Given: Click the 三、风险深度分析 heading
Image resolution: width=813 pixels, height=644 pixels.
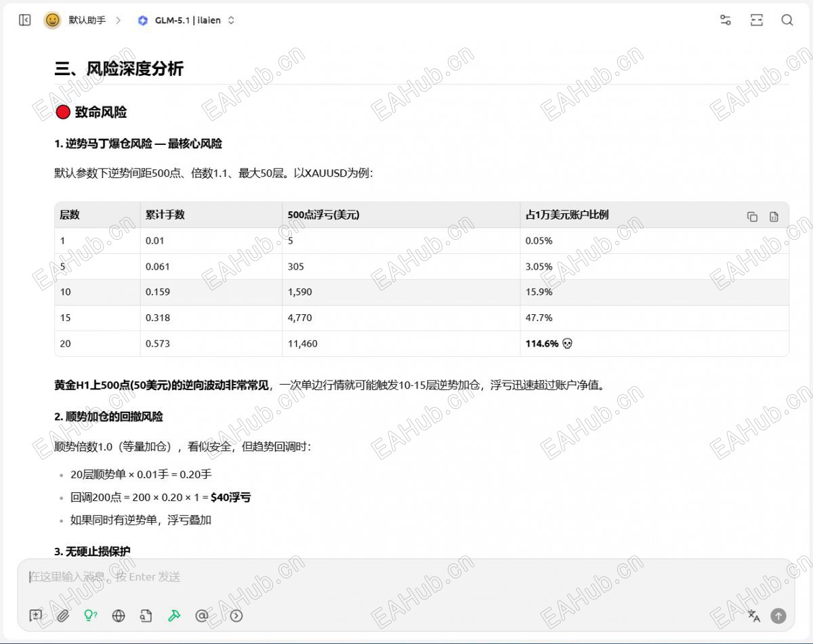Looking at the screenshot, I should tap(119, 68).
